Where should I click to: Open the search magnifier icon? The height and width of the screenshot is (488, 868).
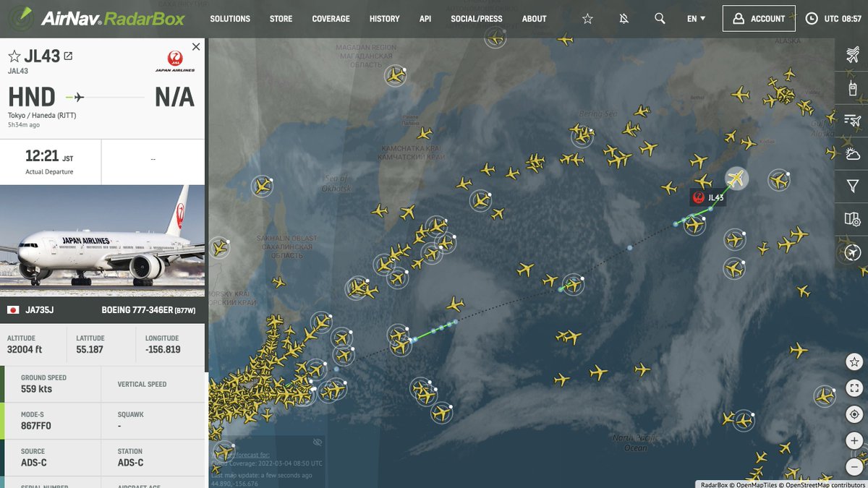pos(660,19)
